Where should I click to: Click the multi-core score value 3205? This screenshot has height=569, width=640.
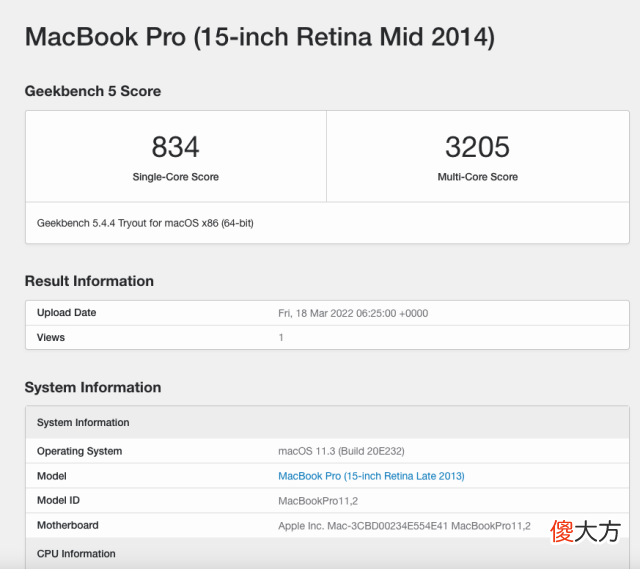(477, 147)
